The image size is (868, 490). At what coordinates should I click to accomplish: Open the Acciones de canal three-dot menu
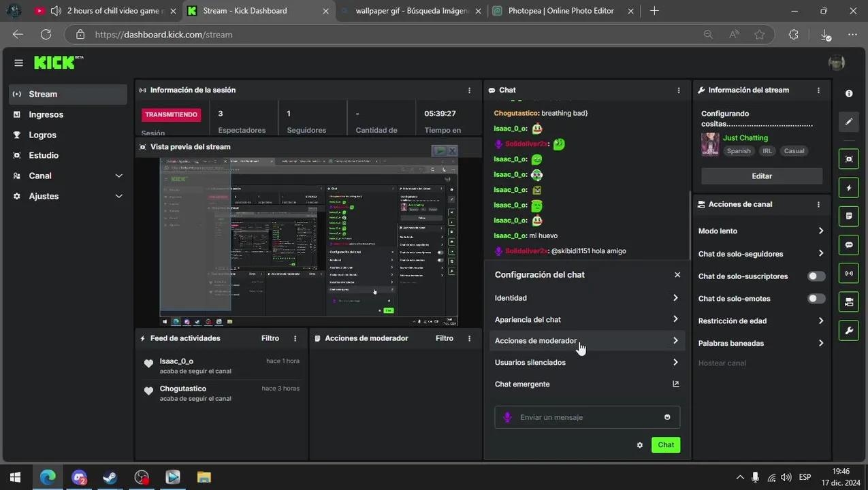(x=818, y=204)
